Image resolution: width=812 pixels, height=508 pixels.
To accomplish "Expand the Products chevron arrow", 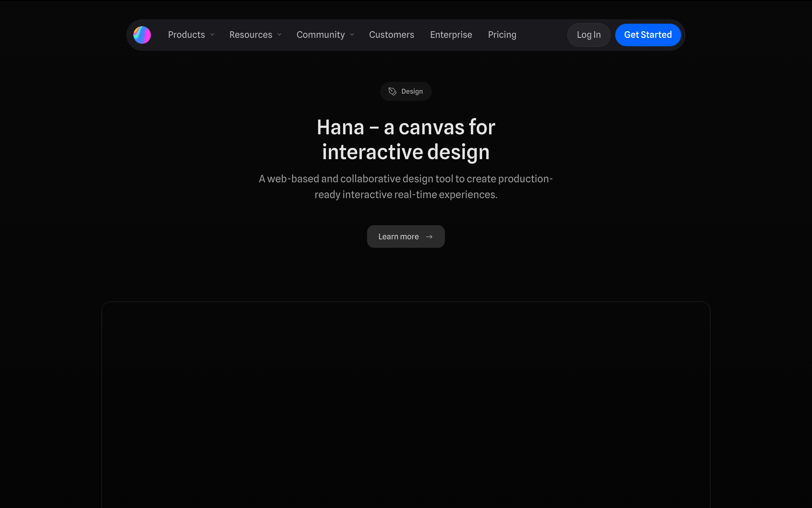I will click(212, 35).
